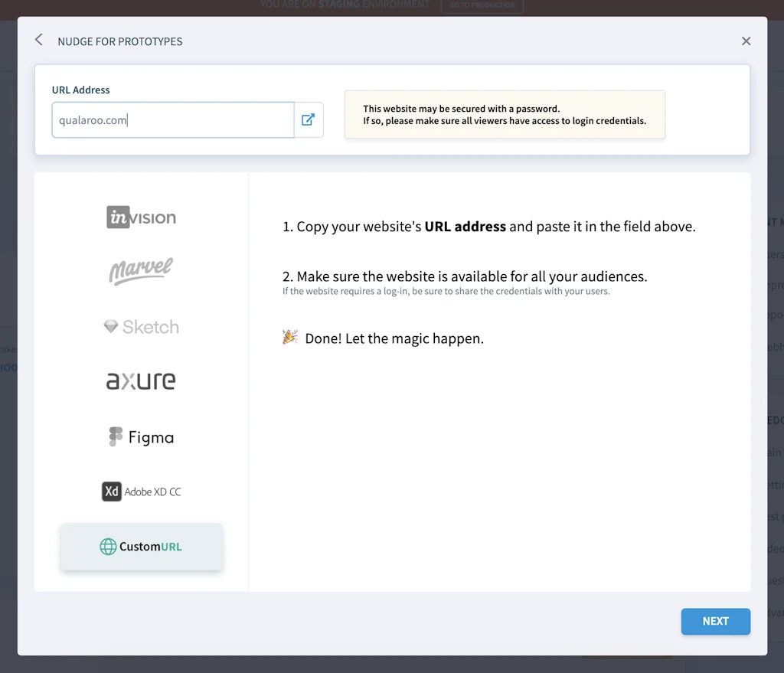The height and width of the screenshot is (673, 784).
Task: Choose the Adobe XD CC prototype option
Action: pos(141,492)
